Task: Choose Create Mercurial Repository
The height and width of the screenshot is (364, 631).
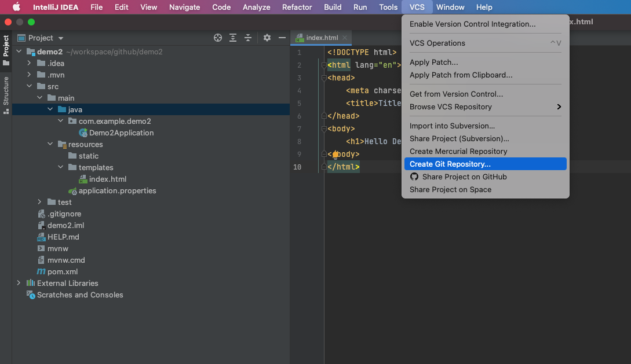Action: click(x=486, y=152)
